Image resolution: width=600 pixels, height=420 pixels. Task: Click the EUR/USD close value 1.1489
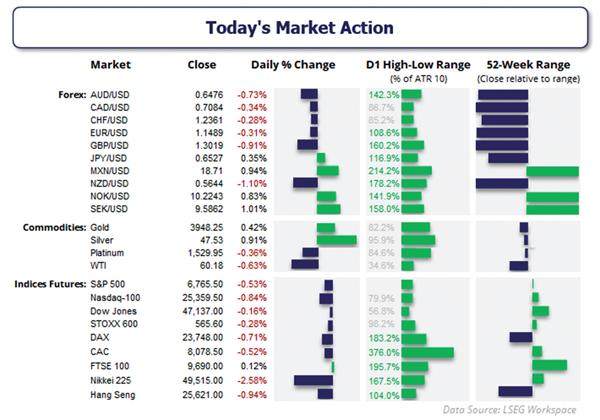click(203, 132)
